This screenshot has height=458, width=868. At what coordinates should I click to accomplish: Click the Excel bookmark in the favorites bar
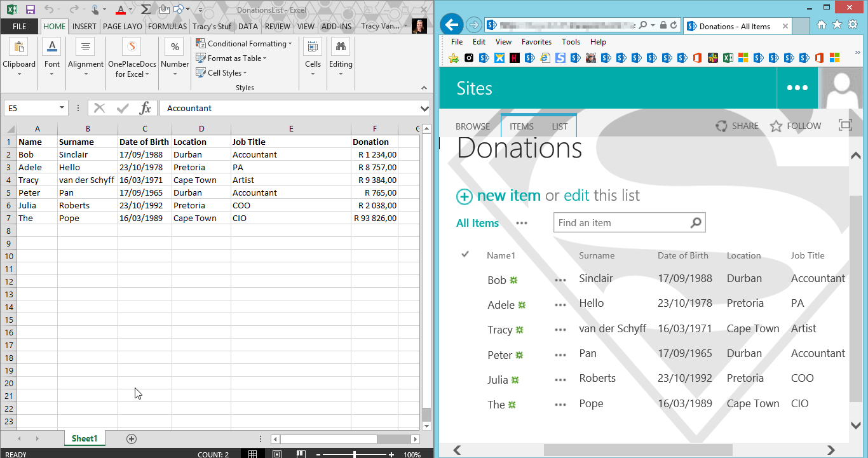click(x=728, y=58)
